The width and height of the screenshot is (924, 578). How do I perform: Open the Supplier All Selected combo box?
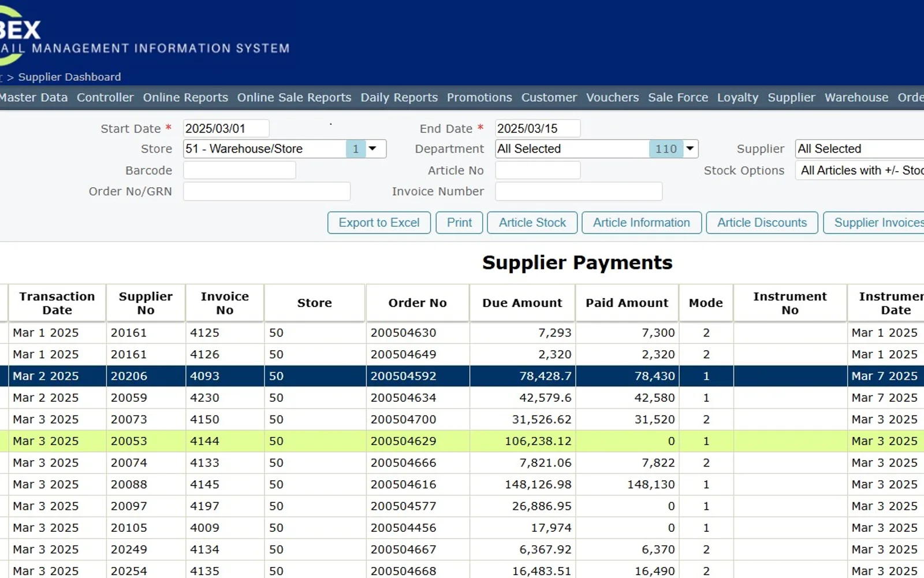coord(859,149)
